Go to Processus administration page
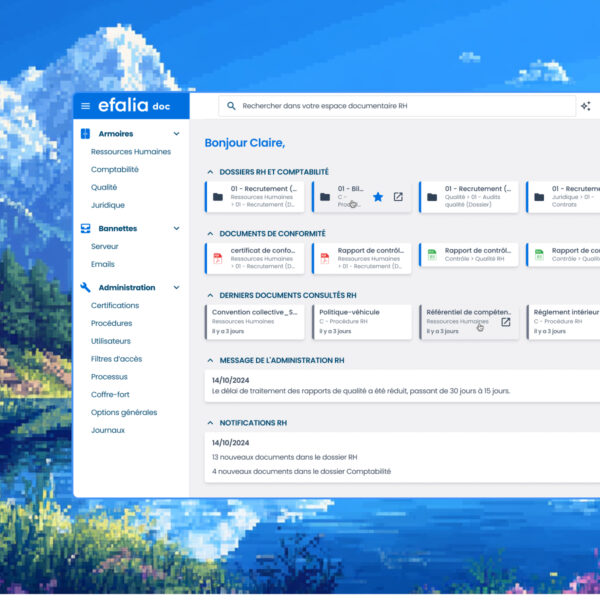The image size is (600, 600). point(109,377)
